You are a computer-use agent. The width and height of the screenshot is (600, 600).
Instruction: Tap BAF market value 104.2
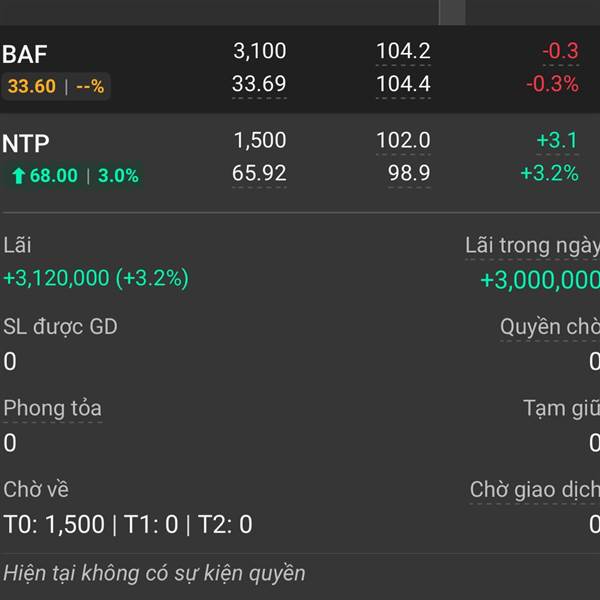click(403, 51)
